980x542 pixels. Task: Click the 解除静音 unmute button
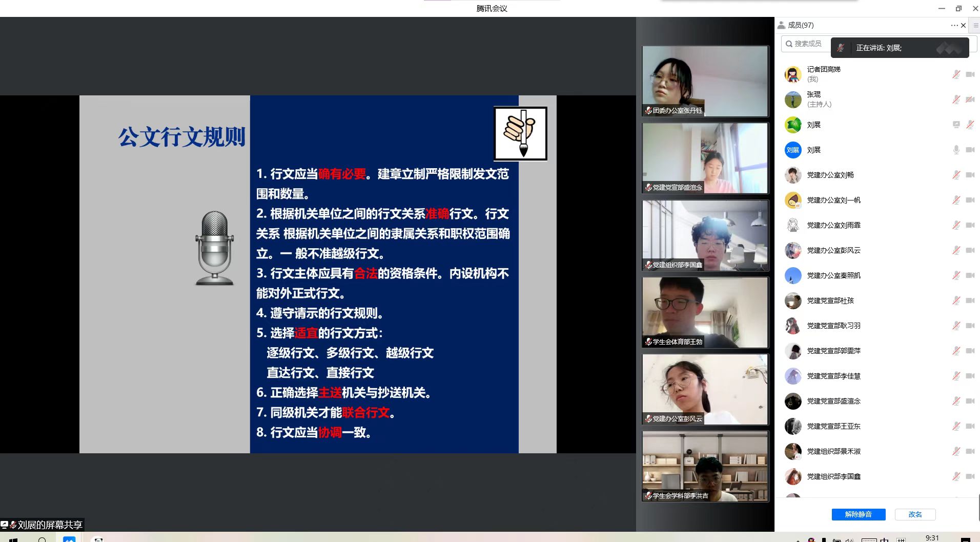(858, 514)
